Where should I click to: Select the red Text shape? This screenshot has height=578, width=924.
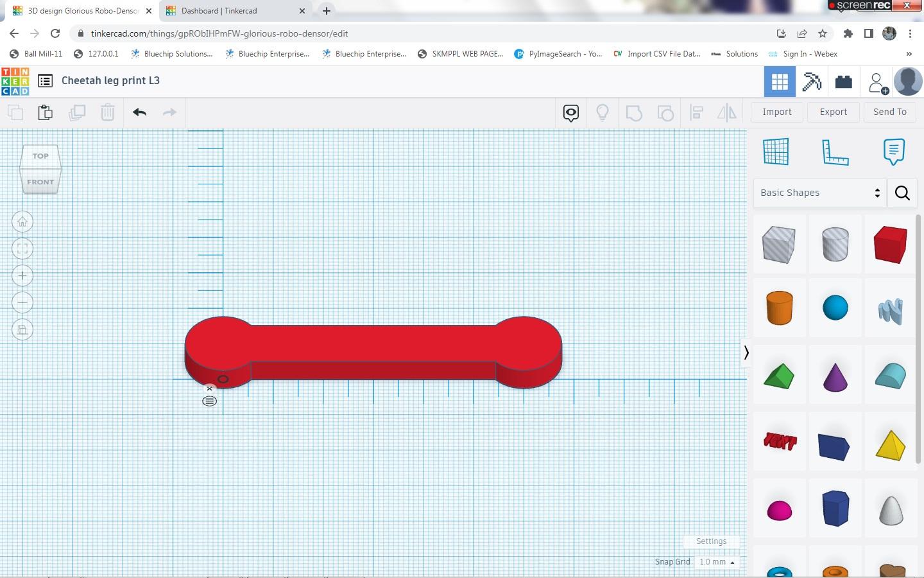(780, 441)
